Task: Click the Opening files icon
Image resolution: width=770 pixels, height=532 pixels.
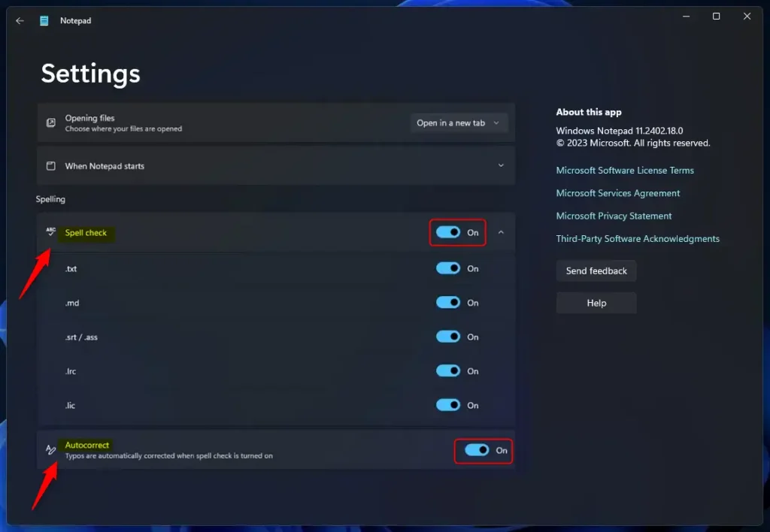Action: 50,122
